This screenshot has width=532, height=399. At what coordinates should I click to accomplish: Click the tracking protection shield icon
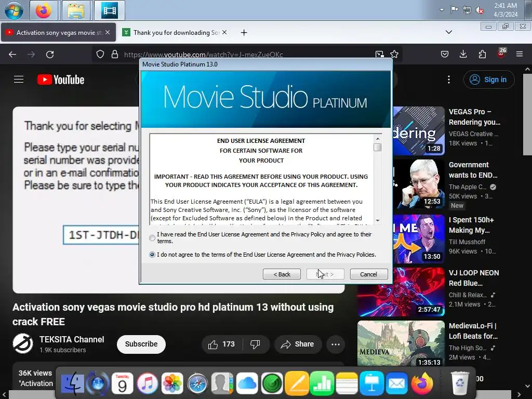point(100,54)
